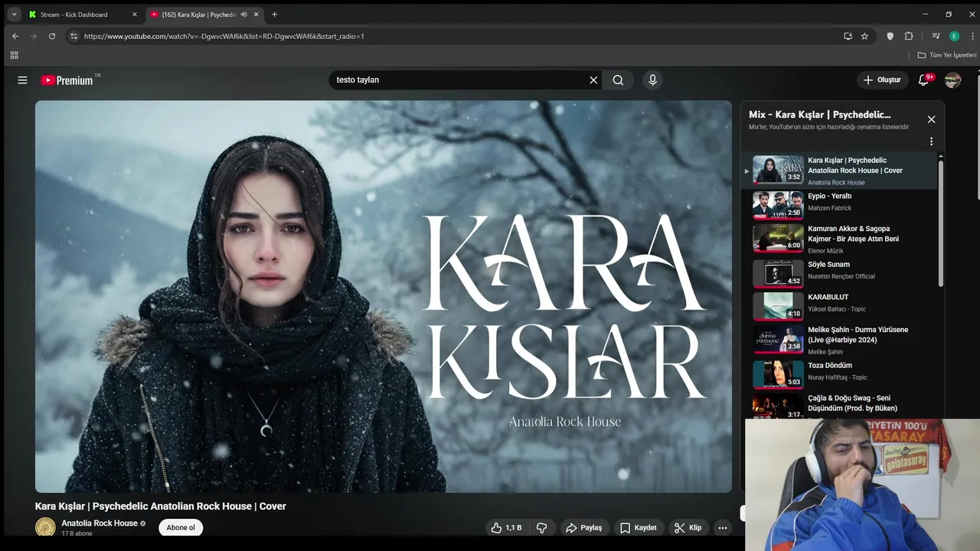
Task: Switch to the Stream - Kick Dashboard tab
Action: 81,15
